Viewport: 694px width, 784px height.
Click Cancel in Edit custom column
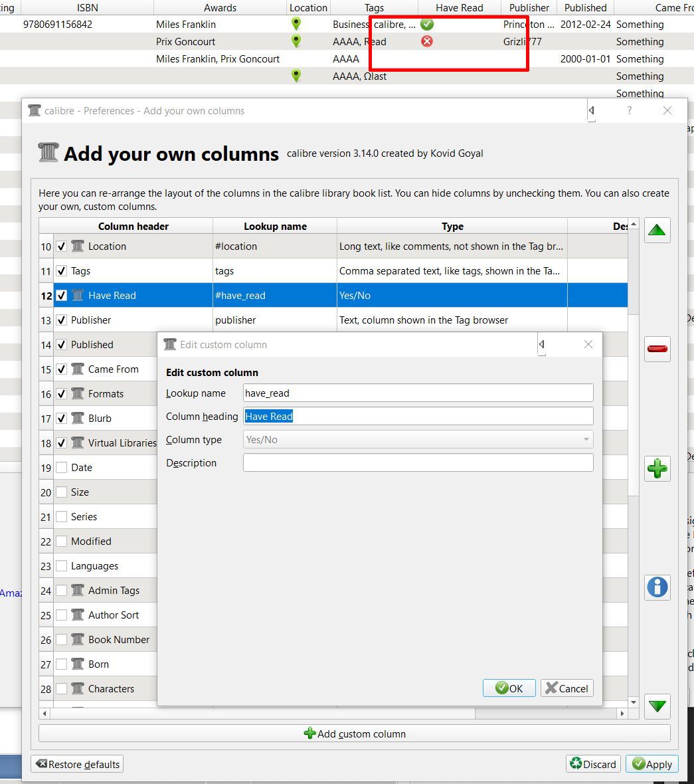click(566, 688)
